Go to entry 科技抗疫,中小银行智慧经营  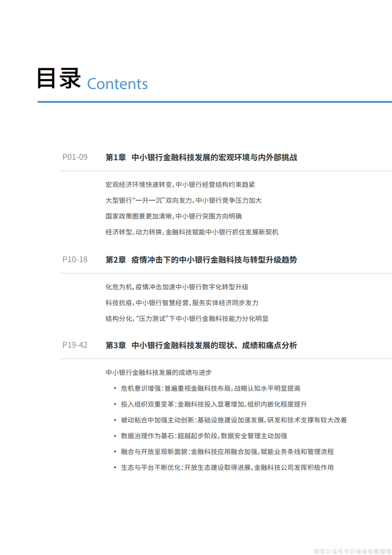(181, 303)
